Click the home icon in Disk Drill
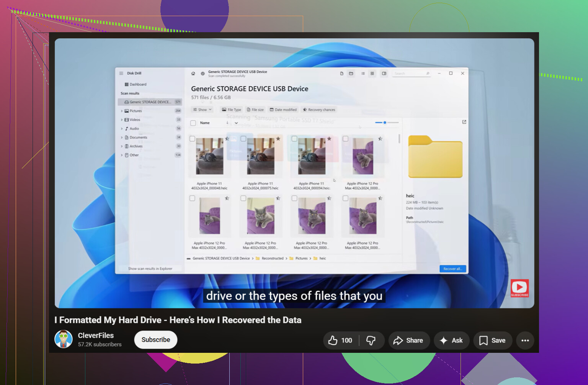Screen dimensions: 588x385 click(193, 74)
